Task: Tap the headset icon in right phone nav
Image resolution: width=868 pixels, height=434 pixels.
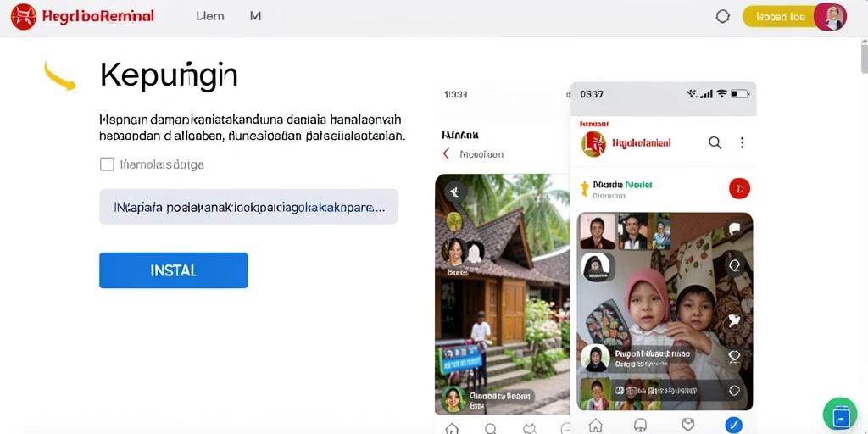Action: 641,426
